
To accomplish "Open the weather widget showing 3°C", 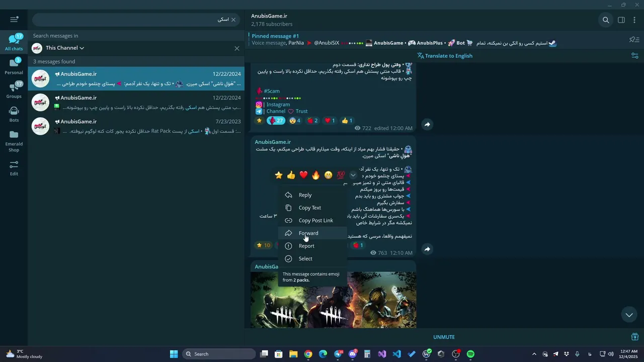I will tap(24, 354).
